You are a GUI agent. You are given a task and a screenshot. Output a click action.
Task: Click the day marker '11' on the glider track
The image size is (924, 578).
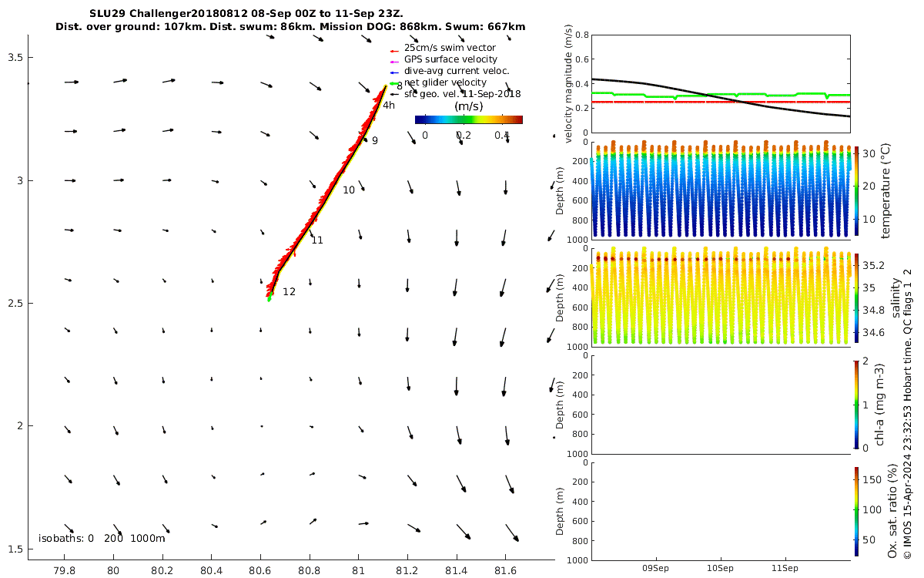tap(317, 240)
